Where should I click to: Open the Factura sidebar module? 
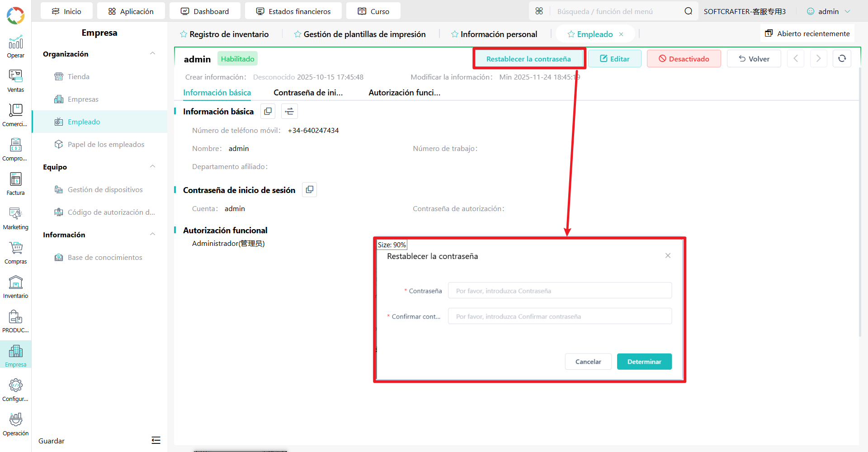tap(16, 184)
